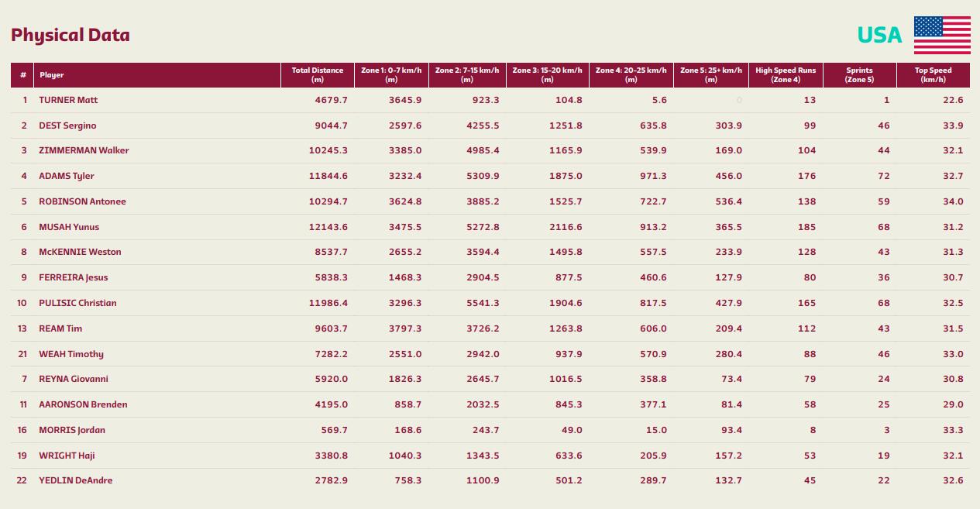Click Musah's total distance 12143.6
Screen dimensions: 980x509
[328, 227]
